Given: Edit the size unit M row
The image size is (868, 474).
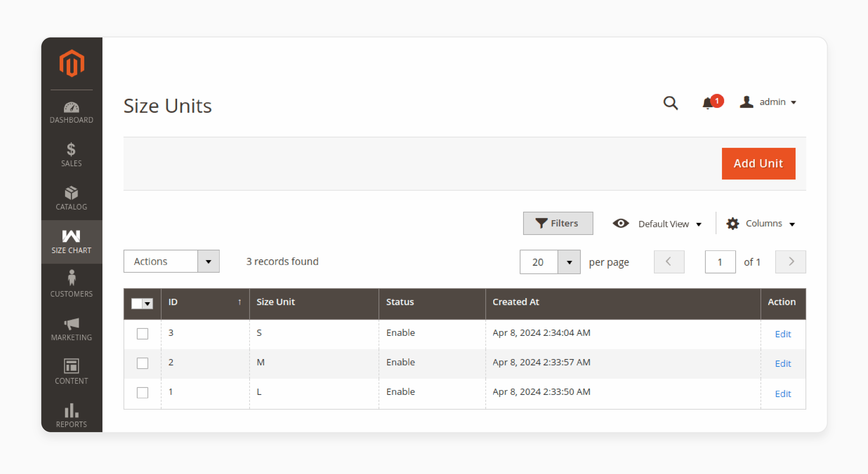Looking at the screenshot, I should tap(783, 364).
